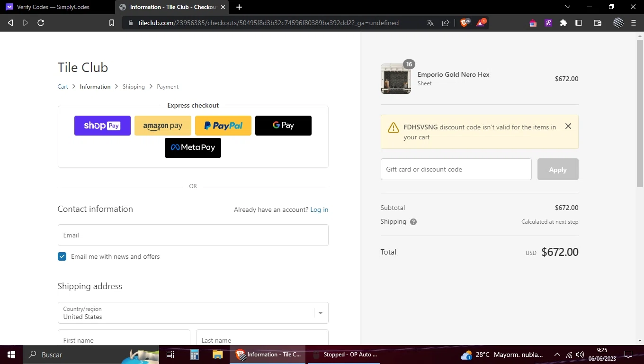
Task: Click the purple R extension icon
Action: [548, 23]
